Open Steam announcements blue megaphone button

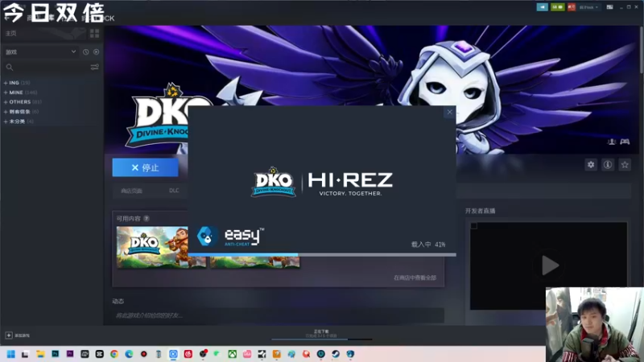542,7
